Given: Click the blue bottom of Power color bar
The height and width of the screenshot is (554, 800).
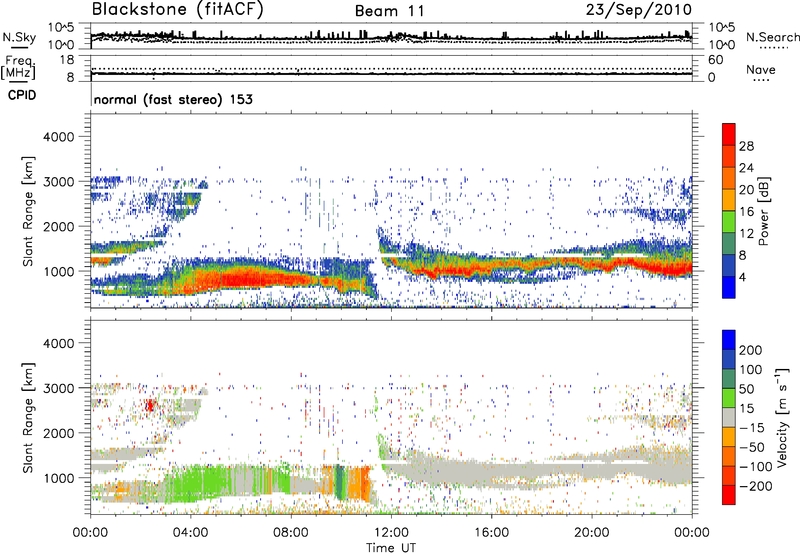Looking at the screenshot, I should click(x=729, y=287).
